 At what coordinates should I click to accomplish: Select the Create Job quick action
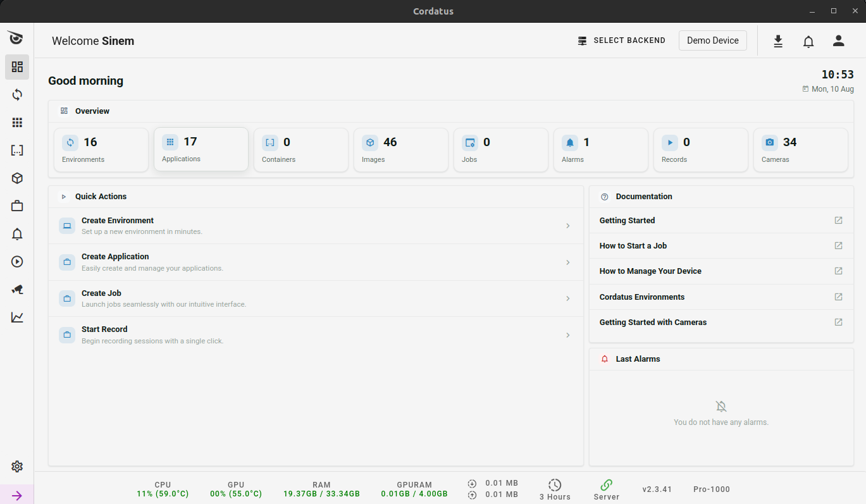(x=316, y=298)
